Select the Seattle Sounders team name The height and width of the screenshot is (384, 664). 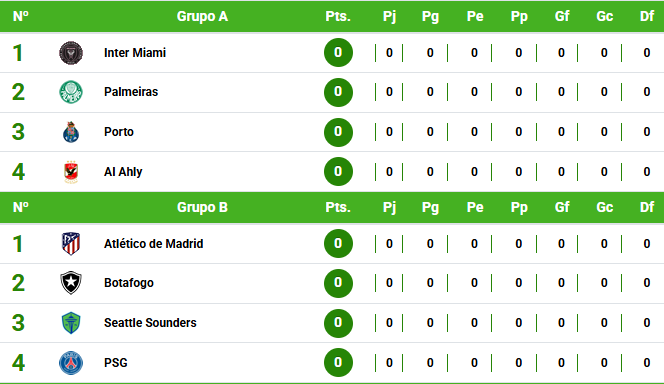[150, 323]
